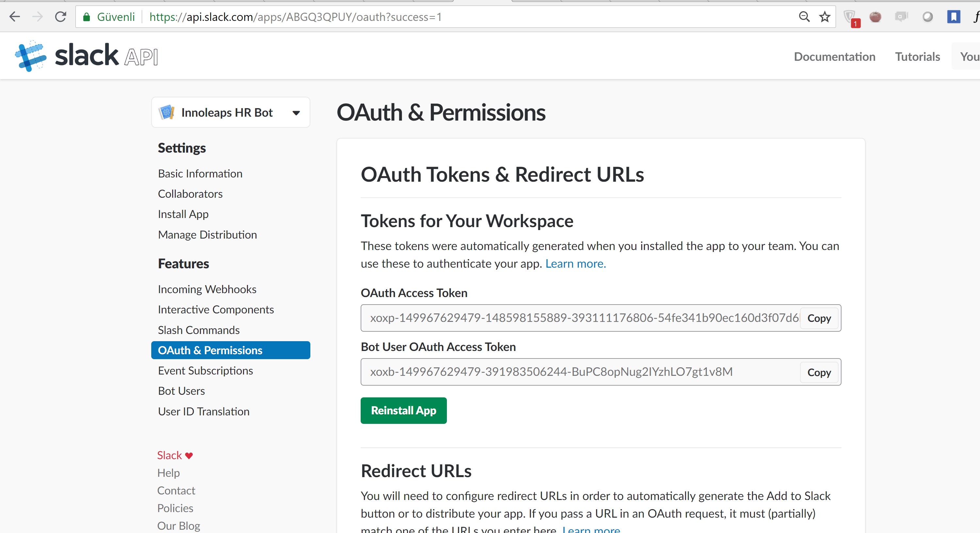Click the browser forward arrow

(x=38, y=17)
